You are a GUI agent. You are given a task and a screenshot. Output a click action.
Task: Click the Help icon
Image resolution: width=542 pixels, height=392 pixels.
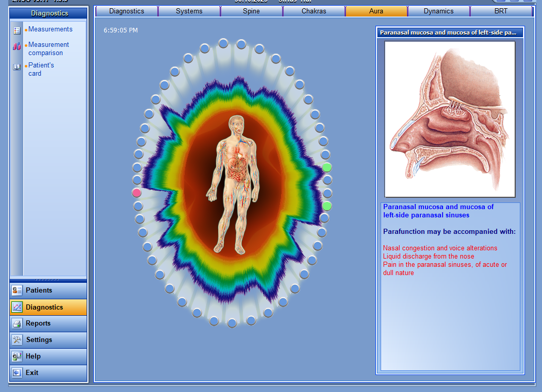(x=17, y=356)
